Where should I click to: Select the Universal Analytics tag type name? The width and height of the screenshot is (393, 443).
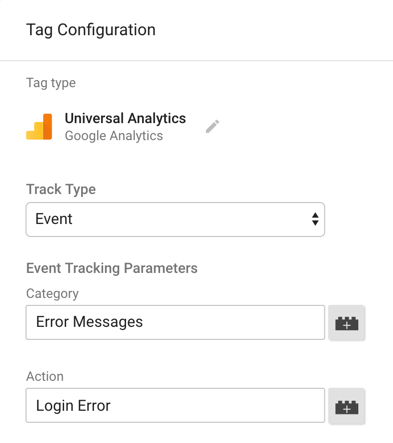click(x=125, y=118)
